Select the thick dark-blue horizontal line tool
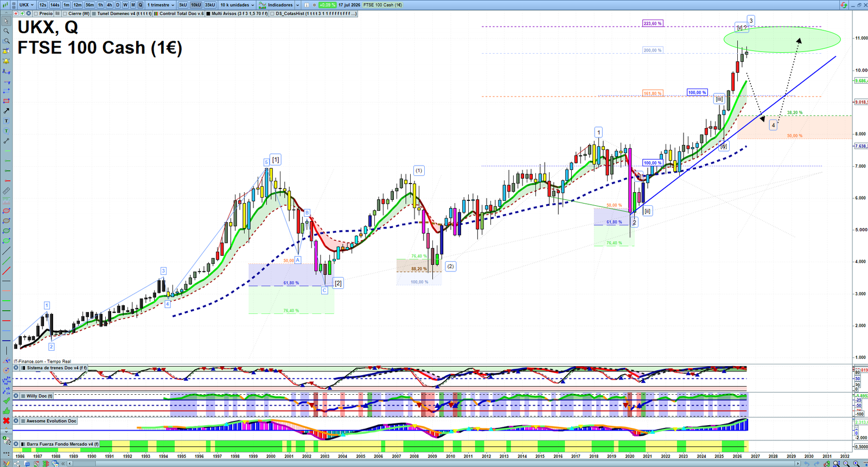This screenshot has height=467, width=868. click(7, 340)
